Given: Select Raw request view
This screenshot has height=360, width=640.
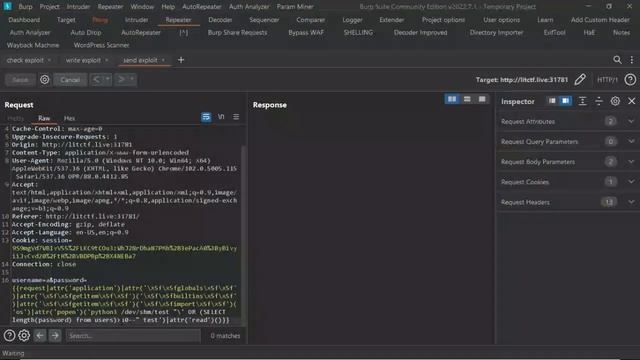Looking at the screenshot, I should (44, 118).
